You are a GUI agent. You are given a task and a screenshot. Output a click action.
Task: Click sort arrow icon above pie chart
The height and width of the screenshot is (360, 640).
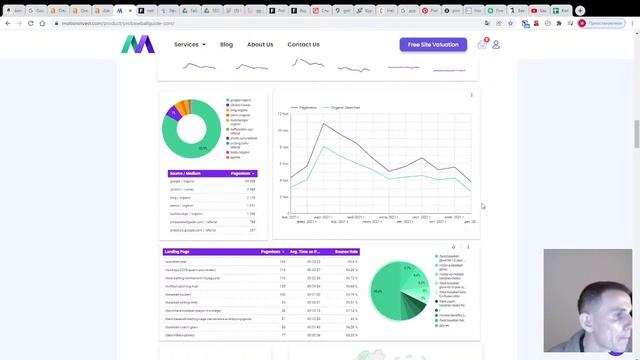click(x=453, y=247)
